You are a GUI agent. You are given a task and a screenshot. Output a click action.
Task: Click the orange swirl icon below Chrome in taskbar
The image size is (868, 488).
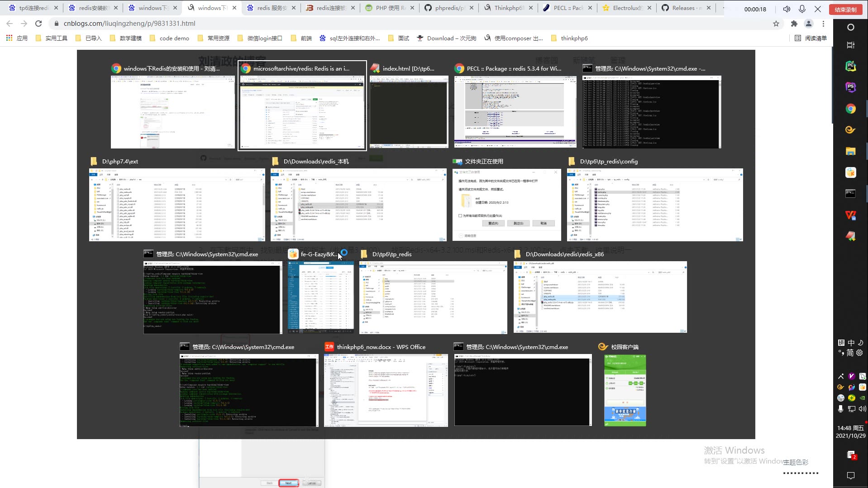click(x=851, y=130)
